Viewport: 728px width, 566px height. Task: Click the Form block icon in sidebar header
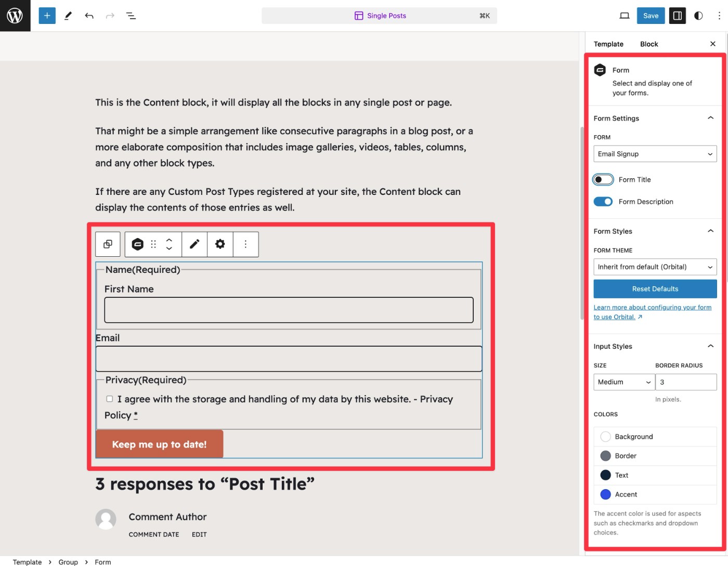[x=600, y=70]
